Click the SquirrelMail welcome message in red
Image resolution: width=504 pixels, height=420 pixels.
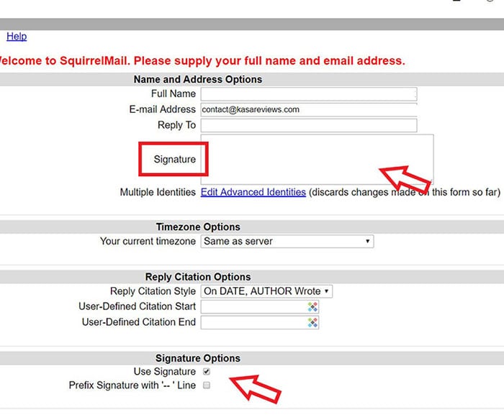(202, 60)
